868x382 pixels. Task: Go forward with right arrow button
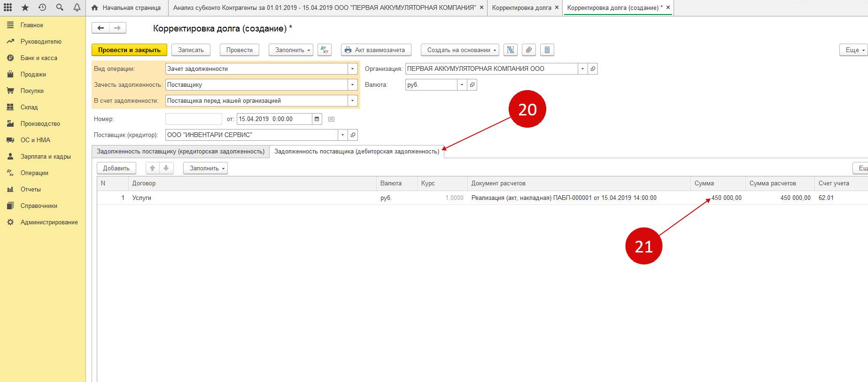point(117,28)
